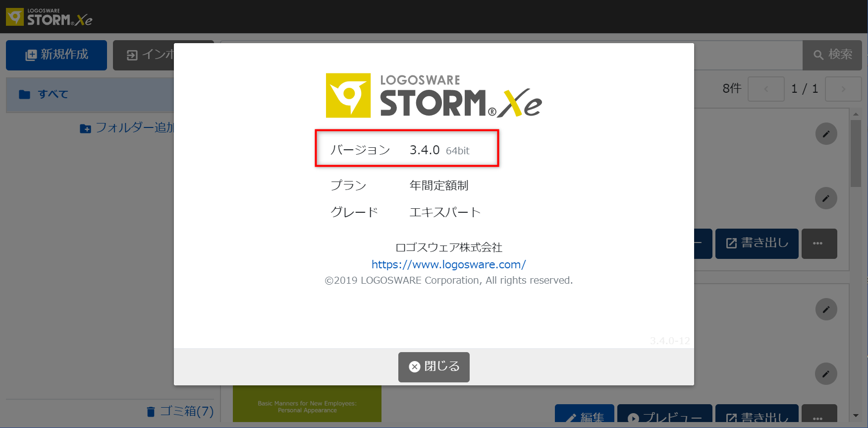Go to the next page arrow

(843, 89)
